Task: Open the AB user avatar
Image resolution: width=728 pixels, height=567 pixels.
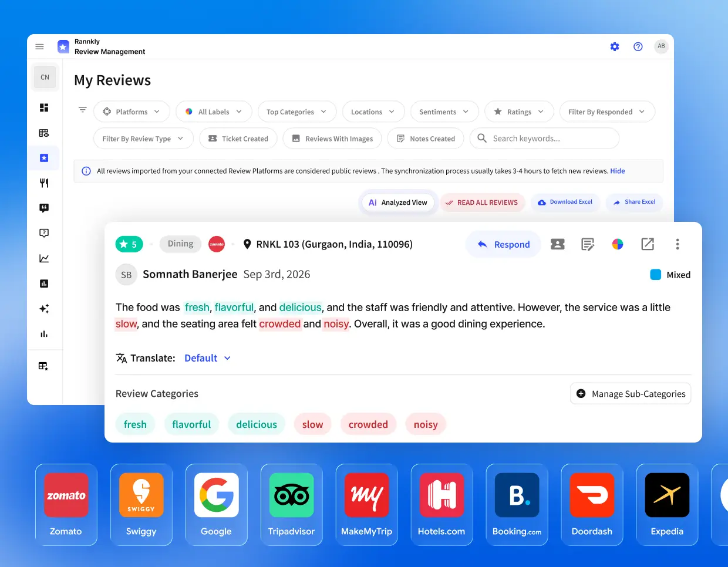Action: (x=662, y=46)
